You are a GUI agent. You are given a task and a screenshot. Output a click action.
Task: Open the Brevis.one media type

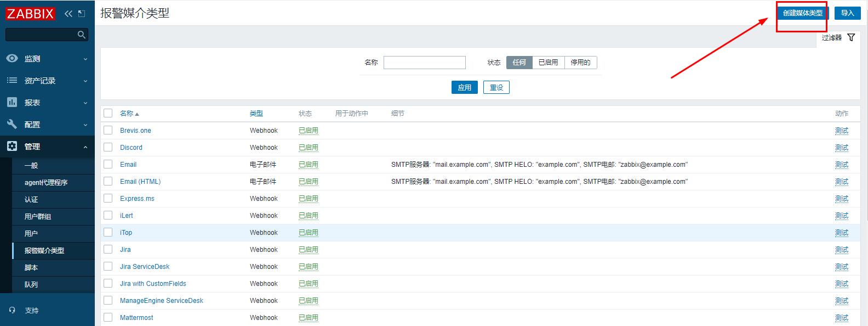coord(135,131)
